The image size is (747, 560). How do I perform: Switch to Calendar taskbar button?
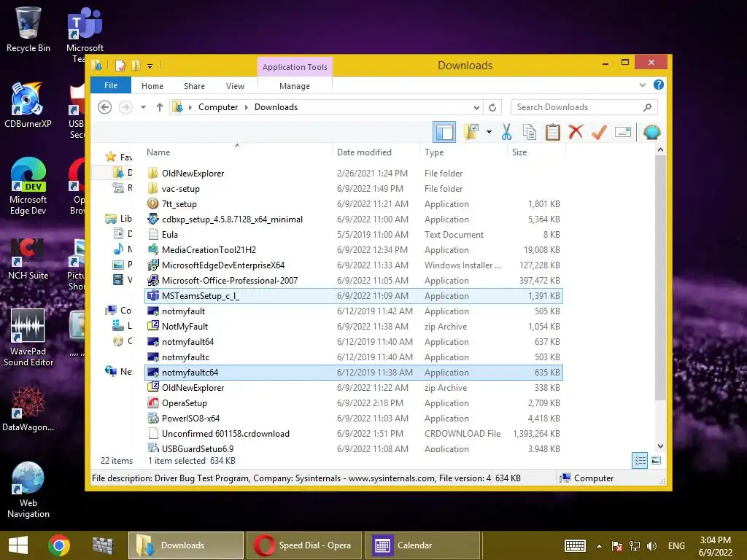point(422,545)
